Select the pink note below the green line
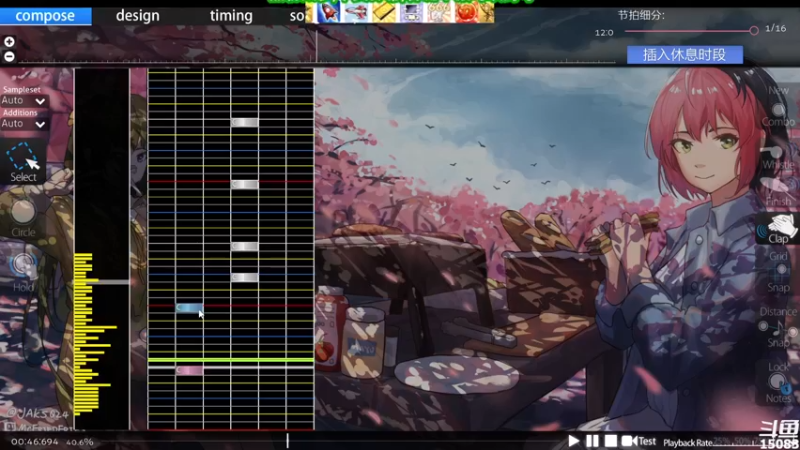The image size is (800, 450). [189, 370]
